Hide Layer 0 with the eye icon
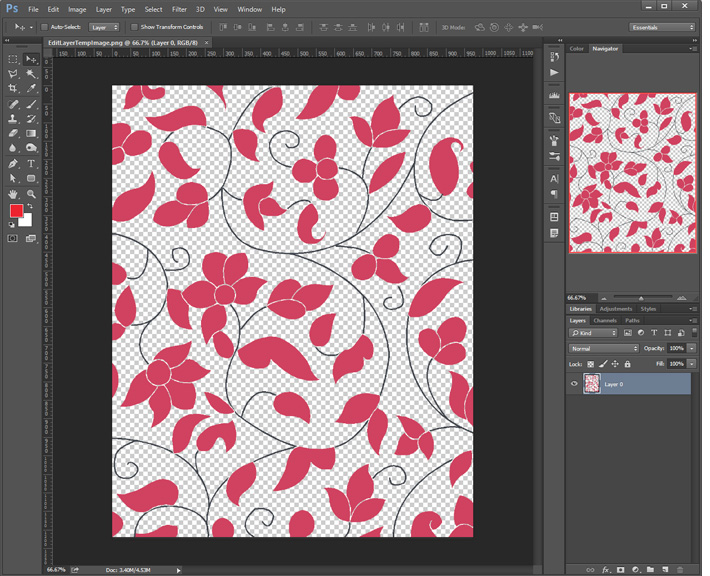This screenshot has width=710, height=576. 574,384
